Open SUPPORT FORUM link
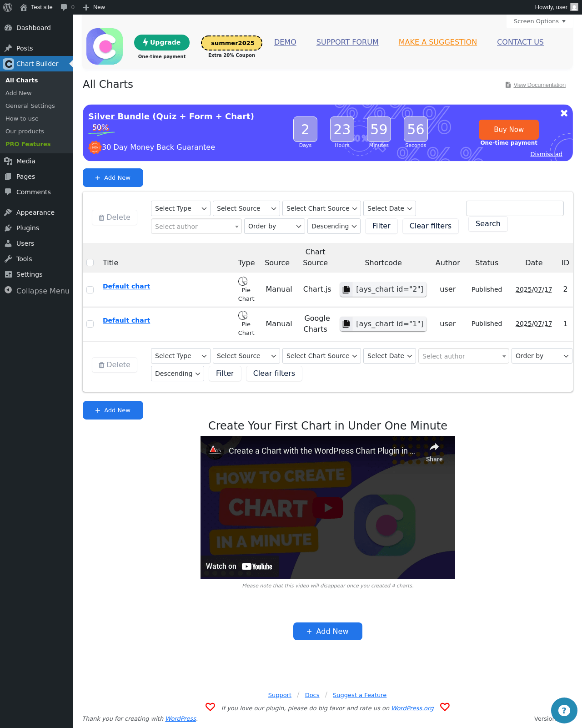The height and width of the screenshot is (728, 582). (347, 42)
